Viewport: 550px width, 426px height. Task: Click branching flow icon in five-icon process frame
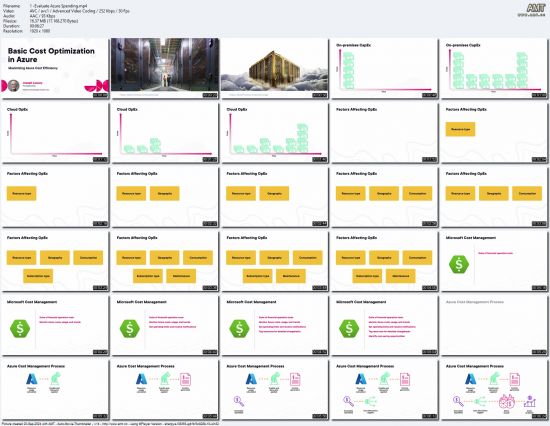tap(370, 401)
